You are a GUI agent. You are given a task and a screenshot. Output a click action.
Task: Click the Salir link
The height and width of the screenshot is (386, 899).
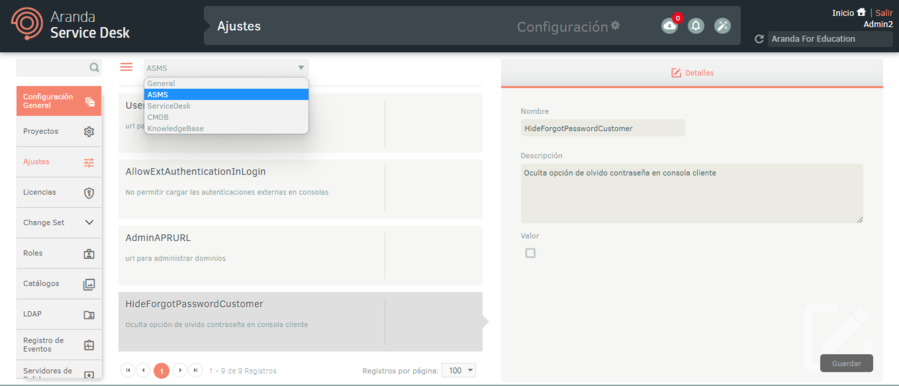click(x=884, y=13)
